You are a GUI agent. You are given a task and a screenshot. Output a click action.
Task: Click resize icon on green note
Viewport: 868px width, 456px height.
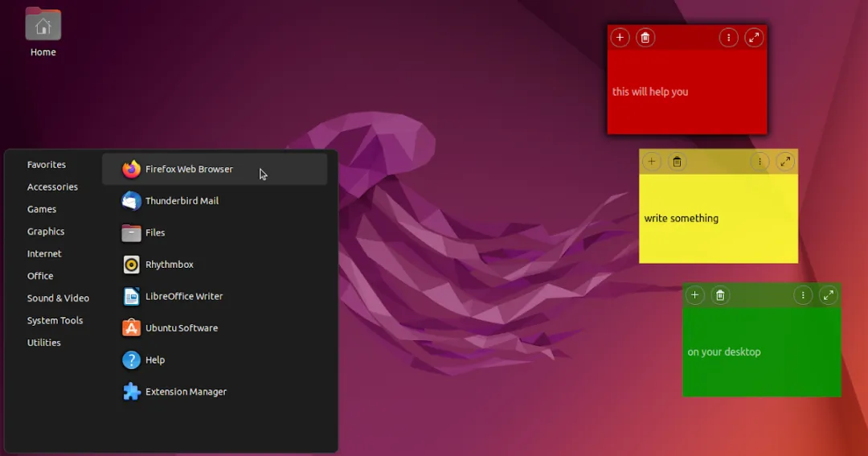click(x=828, y=295)
